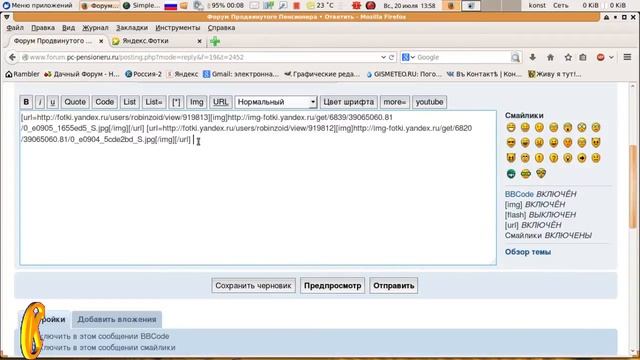Open the Журнал menu
The width and height of the screenshot is (640, 360).
pos(95,28)
